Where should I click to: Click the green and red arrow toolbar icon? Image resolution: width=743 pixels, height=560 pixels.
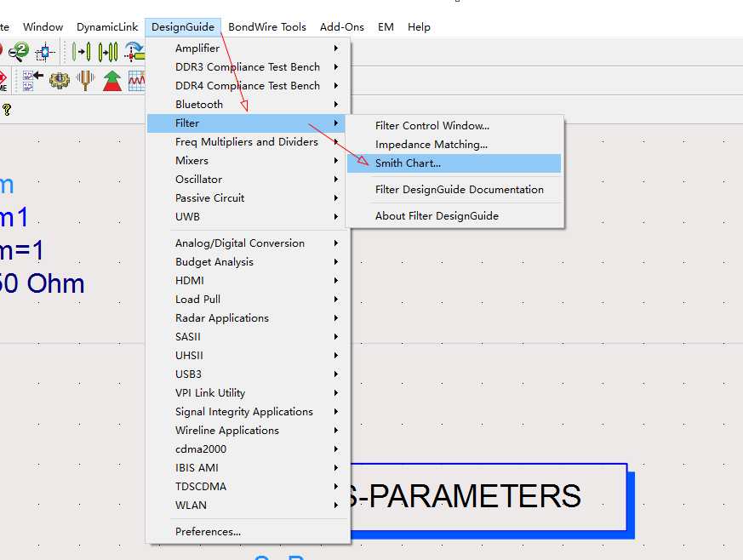[112, 81]
